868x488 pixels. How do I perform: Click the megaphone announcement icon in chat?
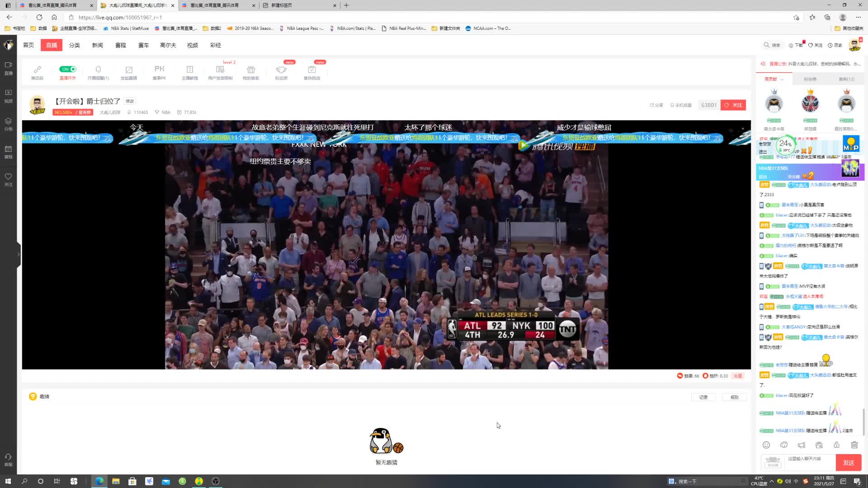click(802, 445)
